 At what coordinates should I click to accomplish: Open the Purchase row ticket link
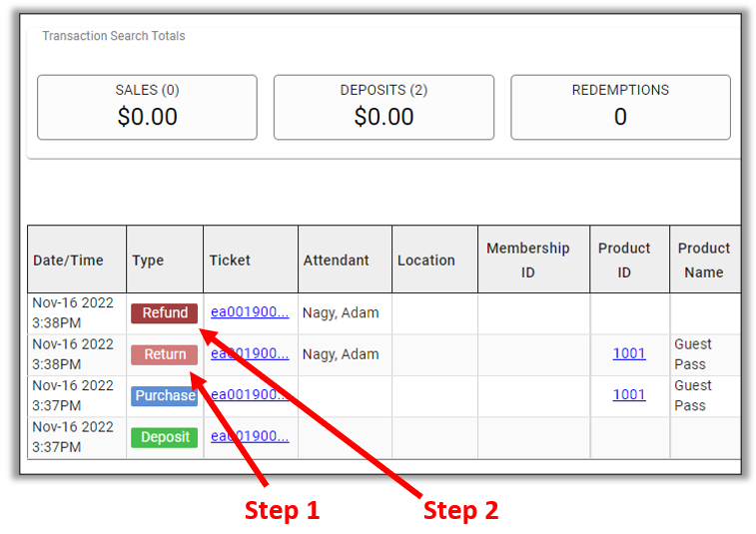click(x=250, y=395)
